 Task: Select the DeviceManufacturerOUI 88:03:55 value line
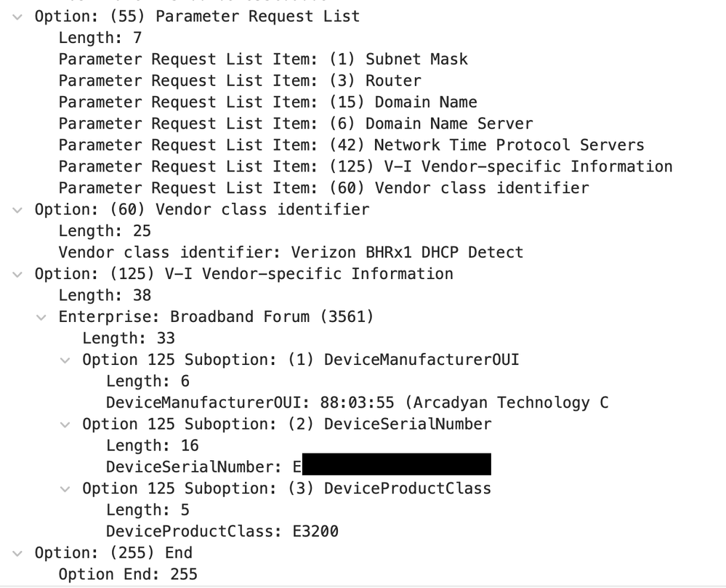click(x=357, y=403)
